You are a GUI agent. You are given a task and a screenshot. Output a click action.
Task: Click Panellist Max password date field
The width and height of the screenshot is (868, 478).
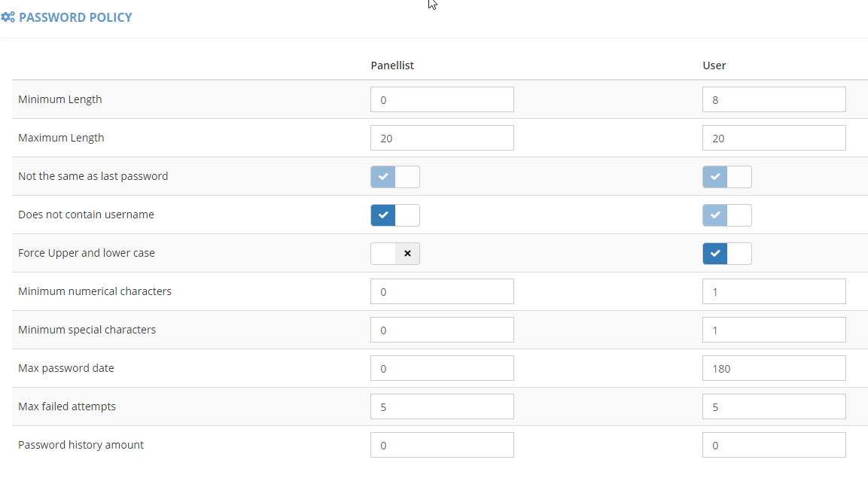click(442, 368)
